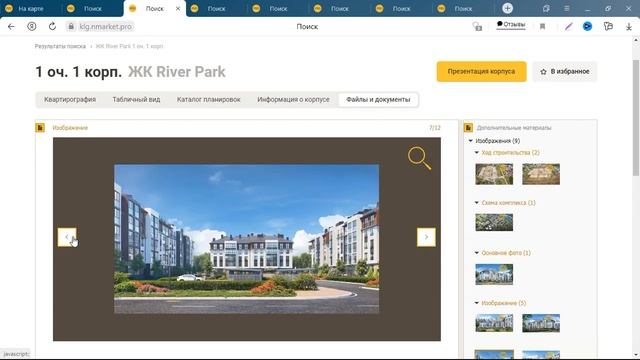Bookmark the page with the bookmark icon
The width and height of the screenshot is (640, 360).
click(542, 27)
